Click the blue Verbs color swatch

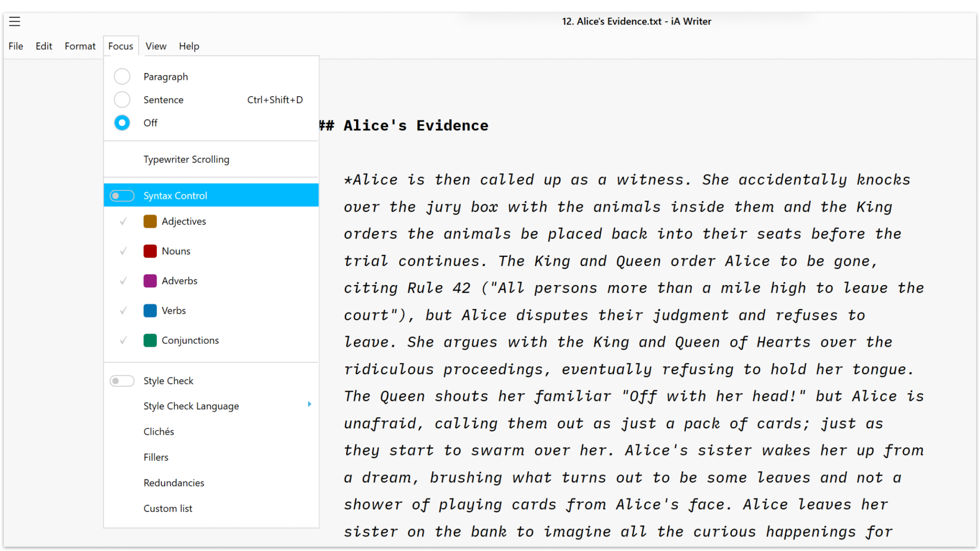[x=150, y=310]
